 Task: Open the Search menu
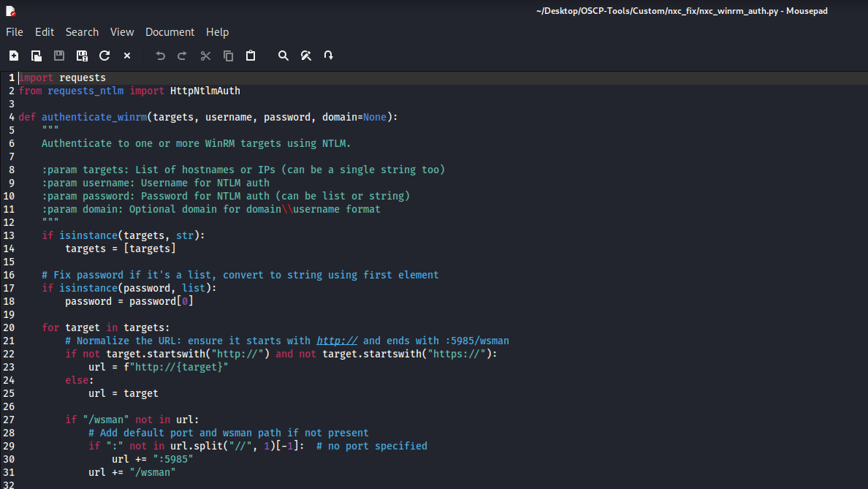click(82, 32)
